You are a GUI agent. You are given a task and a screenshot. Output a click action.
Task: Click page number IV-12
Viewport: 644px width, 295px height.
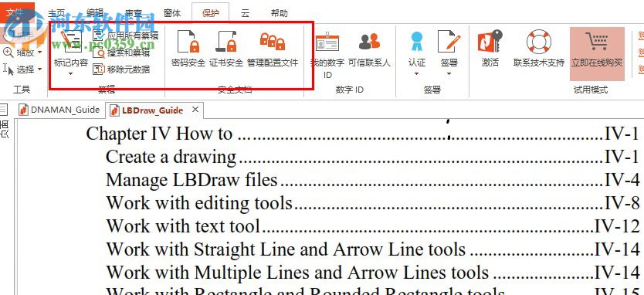617,226
